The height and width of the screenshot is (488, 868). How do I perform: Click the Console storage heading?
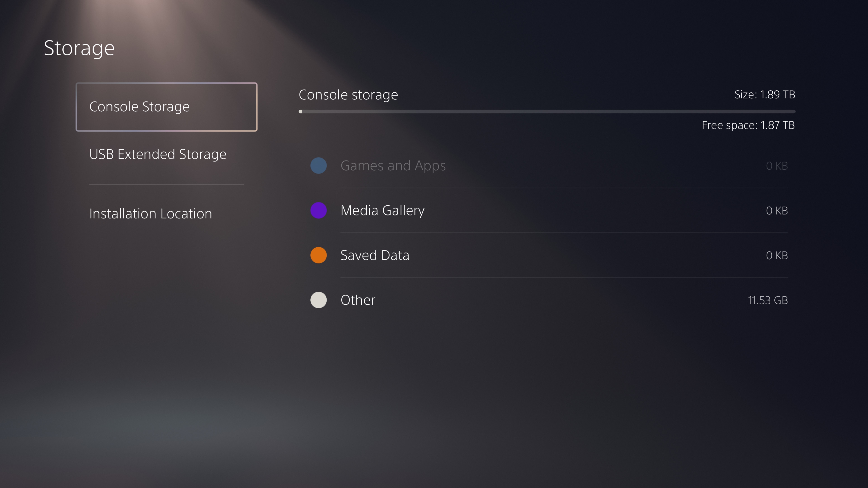[x=348, y=95]
